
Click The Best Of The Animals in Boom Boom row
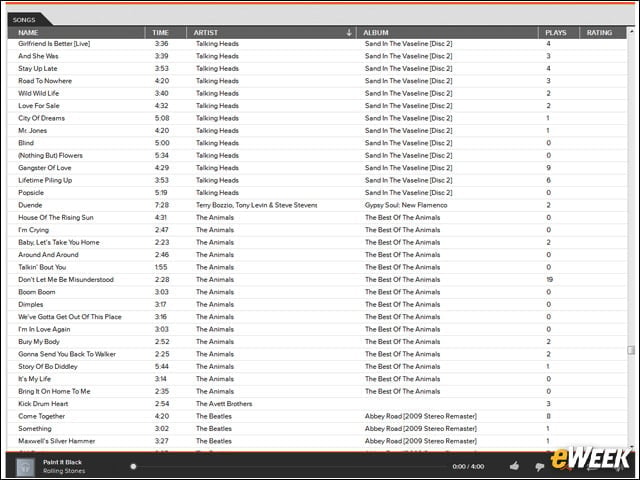click(402, 292)
